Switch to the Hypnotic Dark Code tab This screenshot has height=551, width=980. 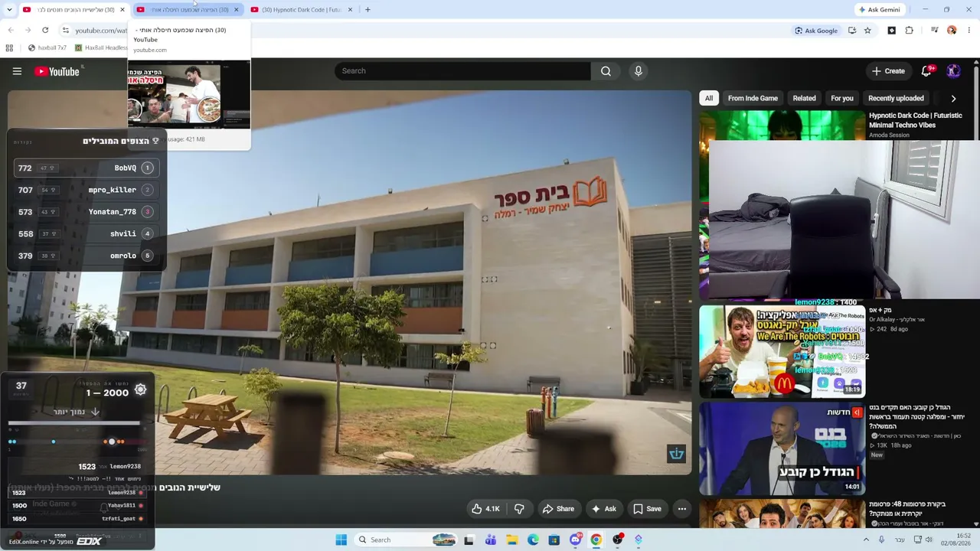click(301, 10)
